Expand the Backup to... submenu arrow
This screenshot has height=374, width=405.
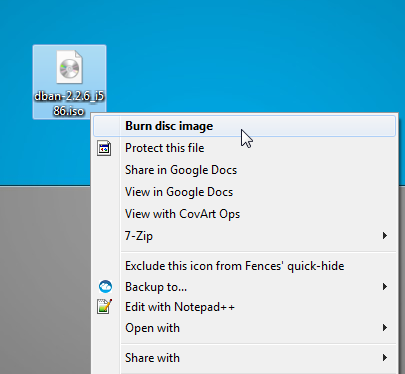pyautogui.click(x=385, y=287)
